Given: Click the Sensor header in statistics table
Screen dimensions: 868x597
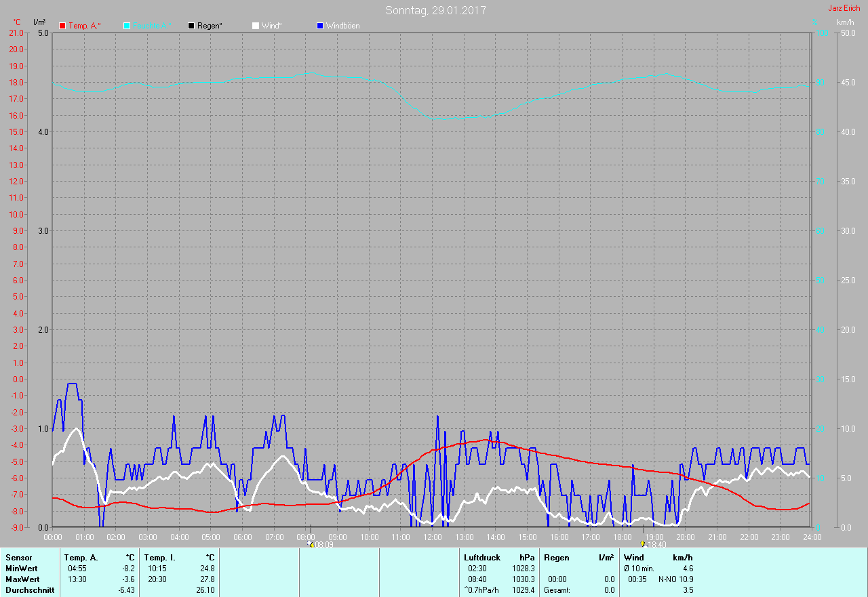Looking at the screenshot, I should [x=18, y=558].
